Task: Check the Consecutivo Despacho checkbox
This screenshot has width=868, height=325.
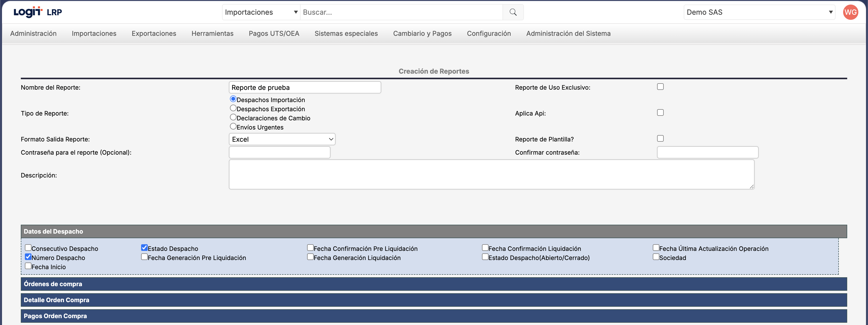Action: tap(28, 248)
